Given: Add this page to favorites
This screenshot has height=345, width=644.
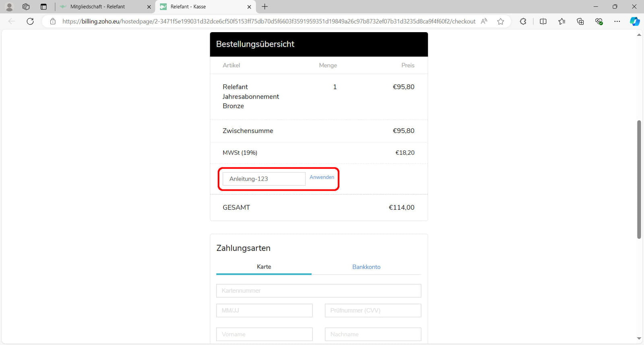Looking at the screenshot, I should pyautogui.click(x=500, y=21).
